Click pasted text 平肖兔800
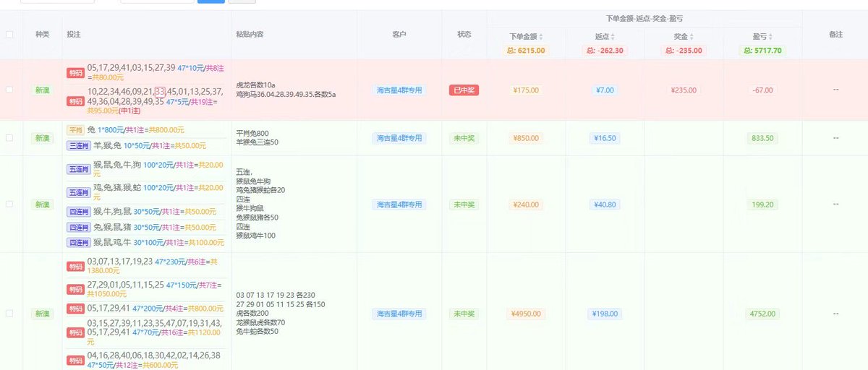The width and height of the screenshot is (868, 370). pos(252,133)
